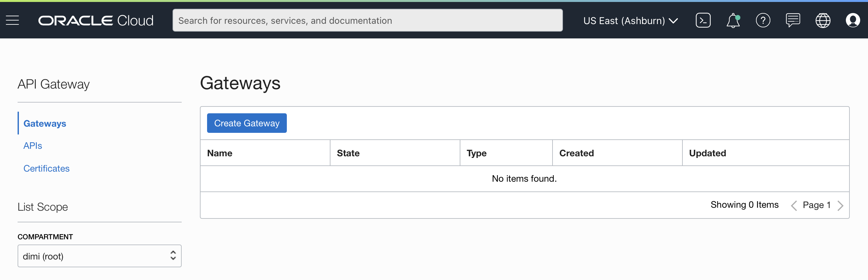The height and width of the screenshot is (280, 868).
Task: Focus the resources search field
Action: coord(367,21)
